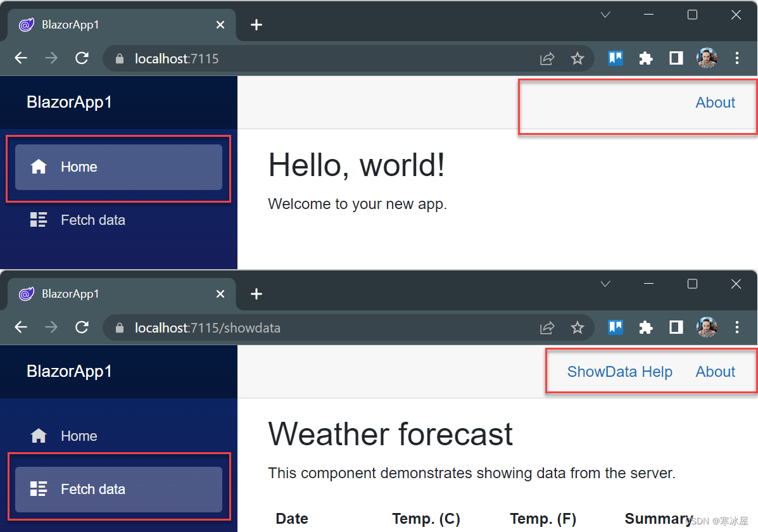Viewport: 758px width, 532px height.
Task: Select Fetch data nav item in bottom window
Action: 118,489
